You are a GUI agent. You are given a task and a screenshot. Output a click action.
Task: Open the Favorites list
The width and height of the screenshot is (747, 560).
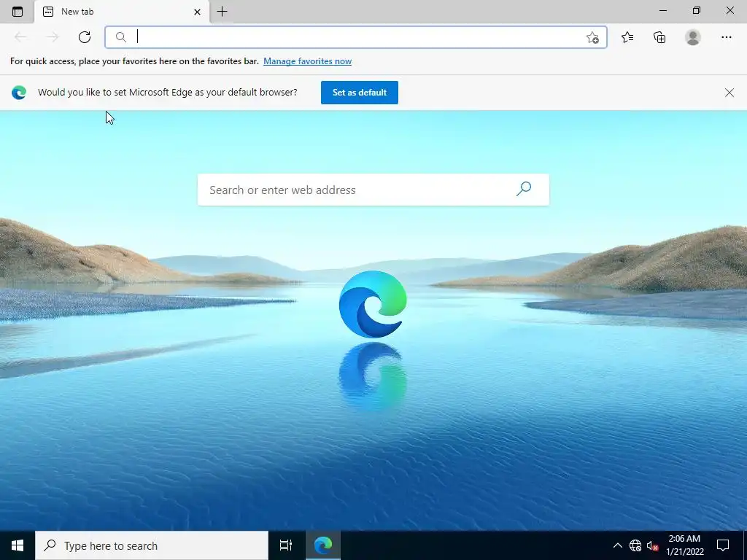click(627, 37)
